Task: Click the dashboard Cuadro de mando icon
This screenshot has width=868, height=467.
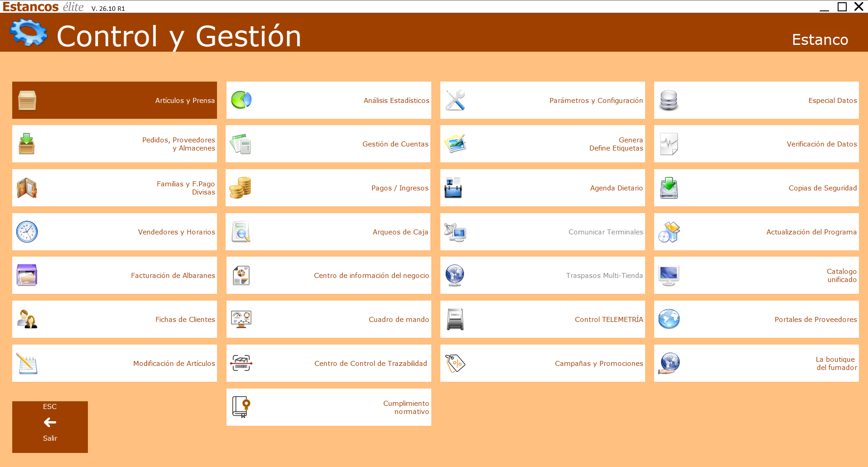Action: (x=241, y=319)
